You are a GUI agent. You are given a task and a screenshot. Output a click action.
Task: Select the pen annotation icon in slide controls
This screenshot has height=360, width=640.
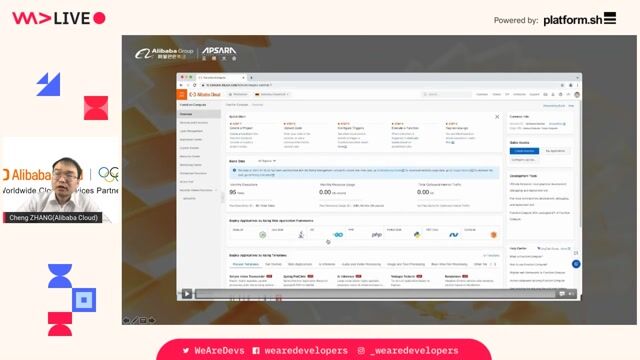point(135,320)
